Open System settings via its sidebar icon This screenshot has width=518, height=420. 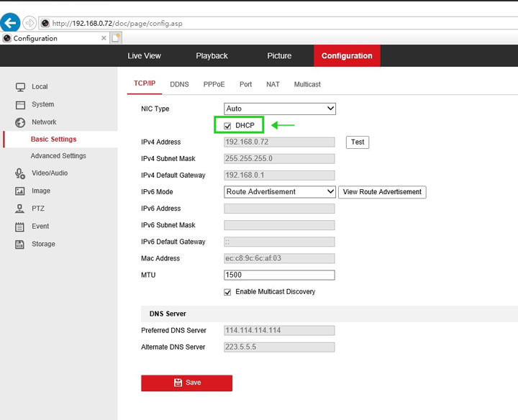click(x=20, y=105)
